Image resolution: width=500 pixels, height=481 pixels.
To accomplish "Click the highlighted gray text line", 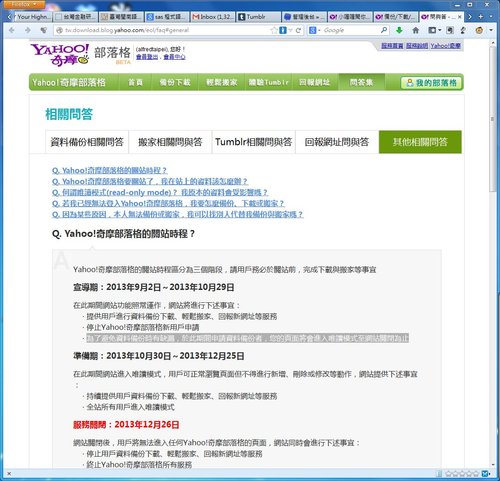I will pyautogui.click(x=248, y=338).
